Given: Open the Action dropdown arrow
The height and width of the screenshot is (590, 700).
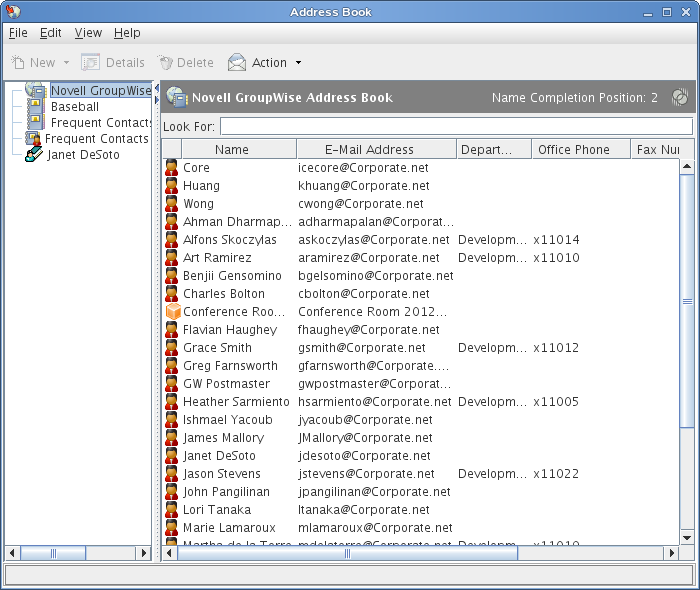Looking at the screenshot, I should point(298,62).
